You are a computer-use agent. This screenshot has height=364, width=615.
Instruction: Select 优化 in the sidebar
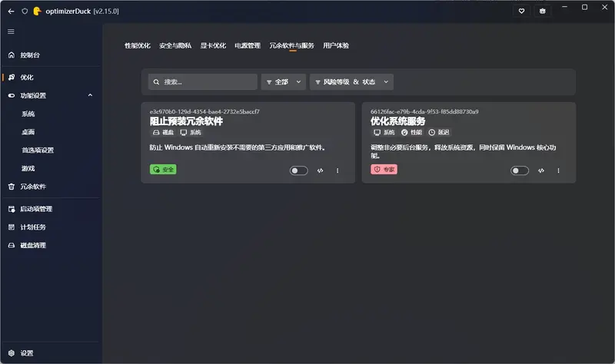(51, 78)
